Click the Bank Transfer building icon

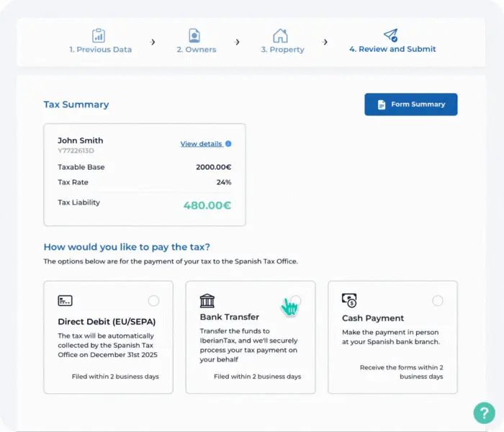207,300
